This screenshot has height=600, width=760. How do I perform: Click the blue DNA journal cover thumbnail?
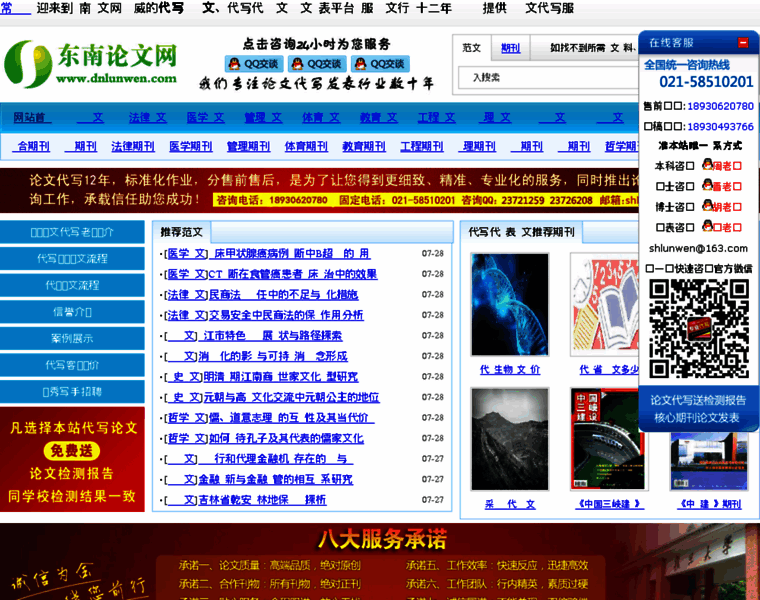point(509,304)
